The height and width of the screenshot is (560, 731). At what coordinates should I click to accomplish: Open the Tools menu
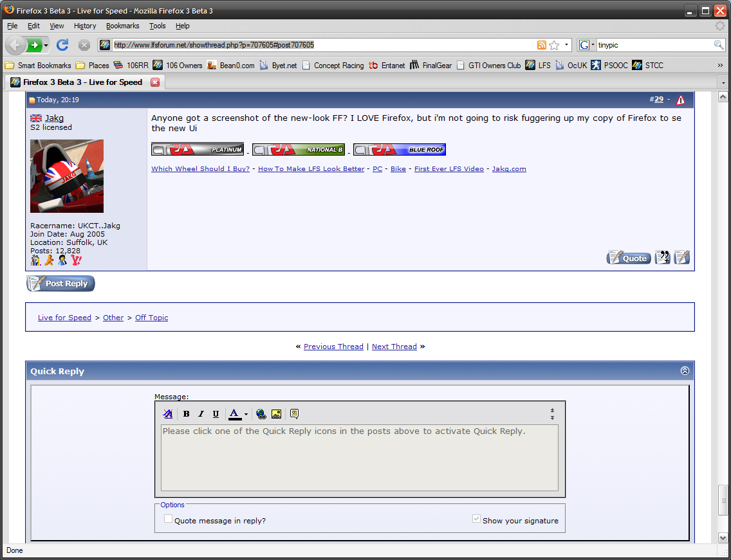click(158, 26)
